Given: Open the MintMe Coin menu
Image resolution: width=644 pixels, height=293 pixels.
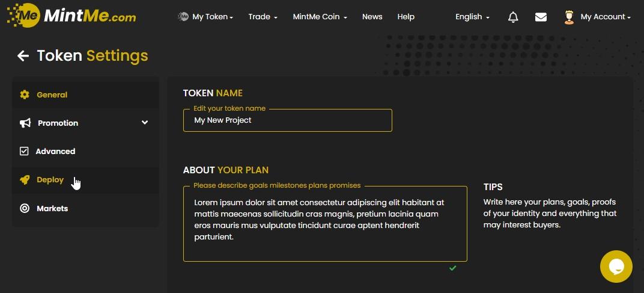Looking at the screenshot, I should [320, 17].
